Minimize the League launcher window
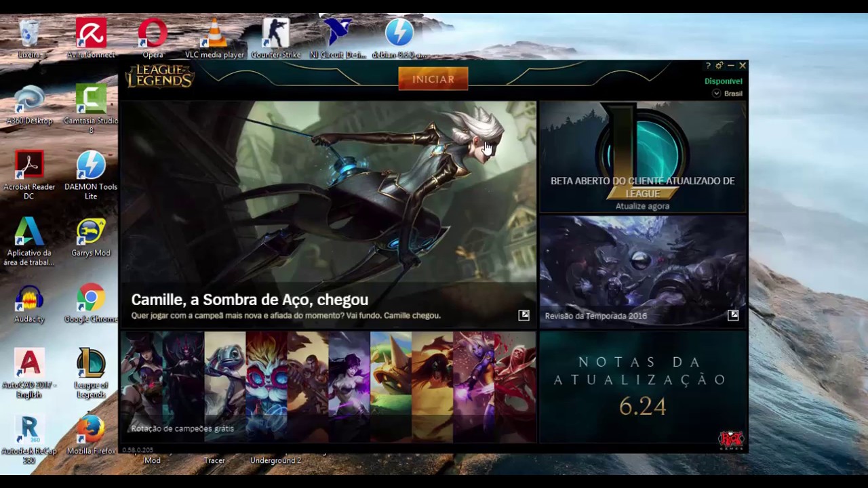The height and width of the screenshot is (488, 868). (731, 66)
